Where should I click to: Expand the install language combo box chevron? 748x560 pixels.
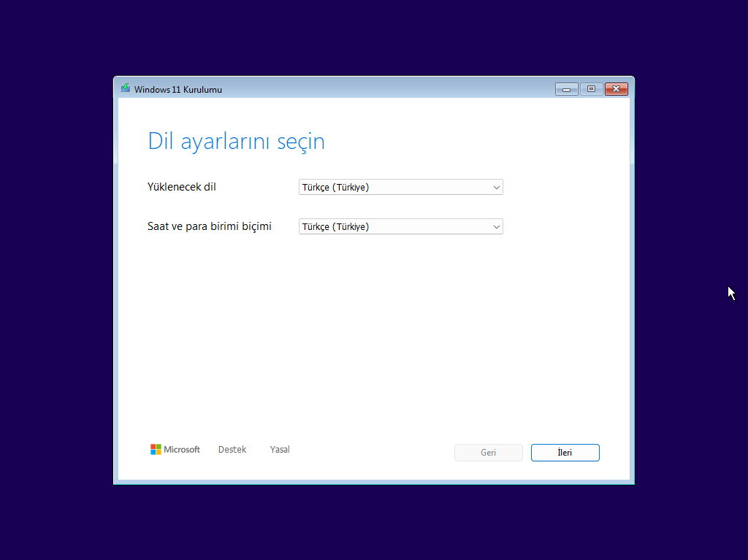(496, 187)
